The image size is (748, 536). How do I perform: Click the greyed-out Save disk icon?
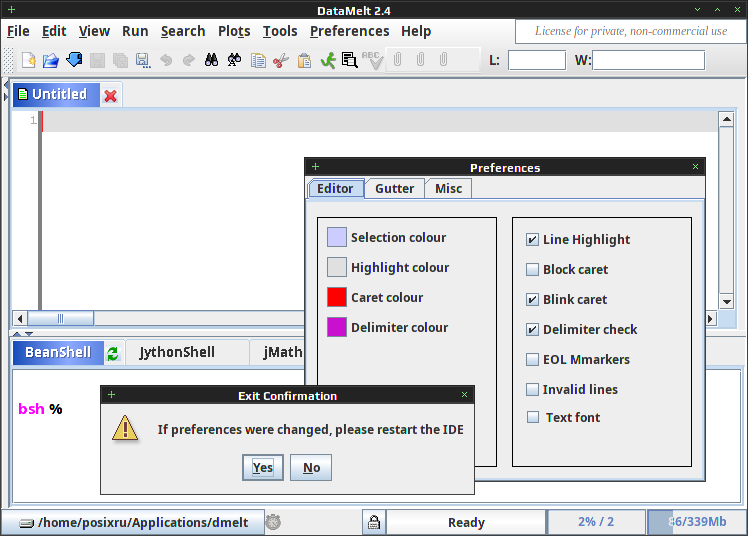point(97,61)
